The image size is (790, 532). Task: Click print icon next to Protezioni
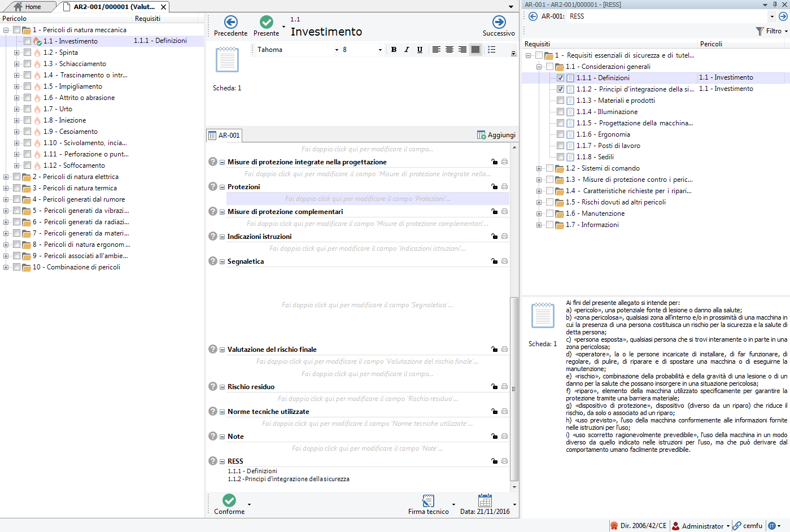click(x=504, y=187)
